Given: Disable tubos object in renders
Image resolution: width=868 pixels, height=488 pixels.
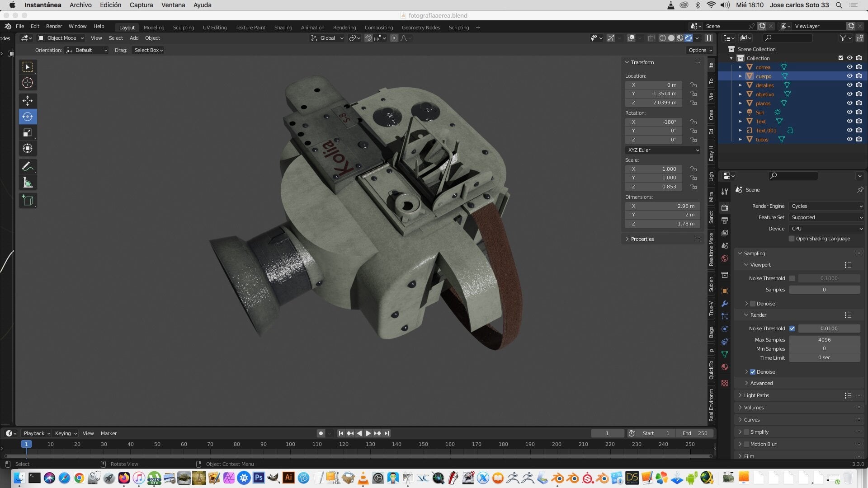Looking at the screenshot, I should pos(859,139).
